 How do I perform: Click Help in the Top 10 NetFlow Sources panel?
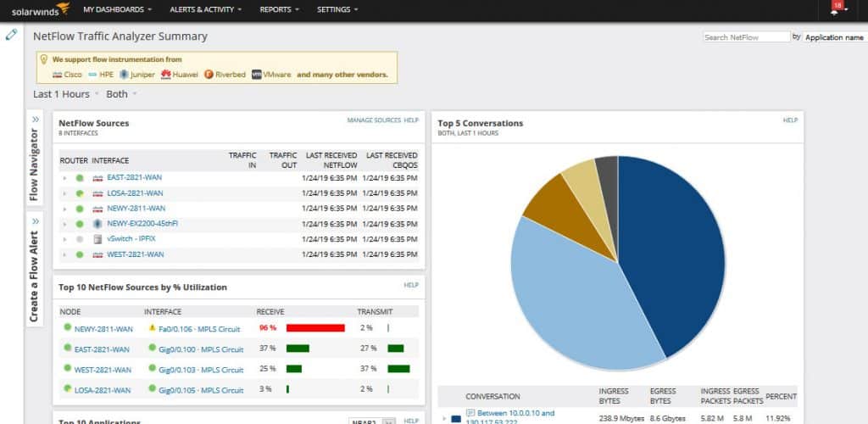411,285
